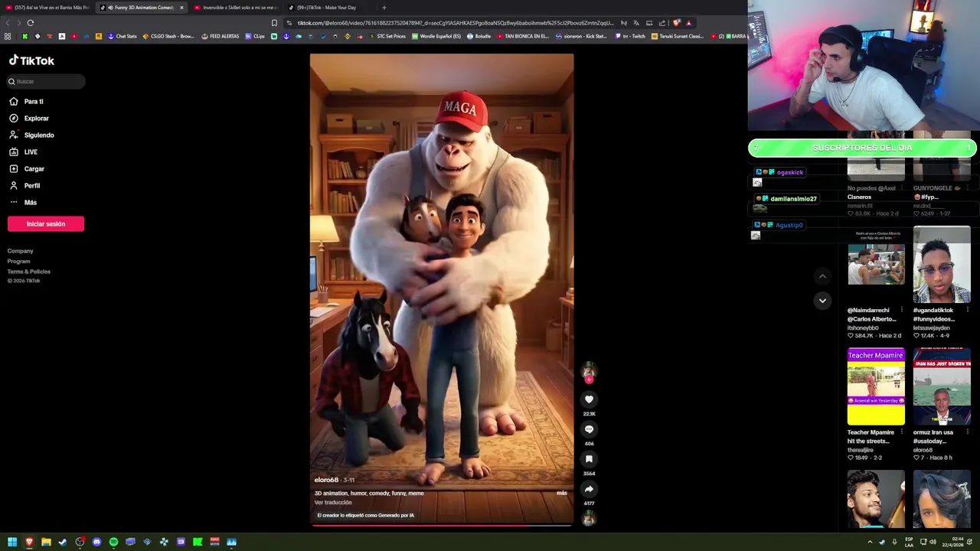Click Ver traducción under caption
This screenshot has height=551, width=980.
pyautogui.click(x=333, y=502)
